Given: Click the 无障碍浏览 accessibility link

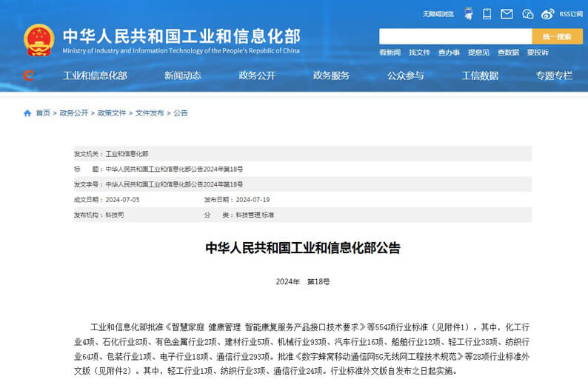Looking at the screenshot, I should pyautogui.click(x=438, y=14).
